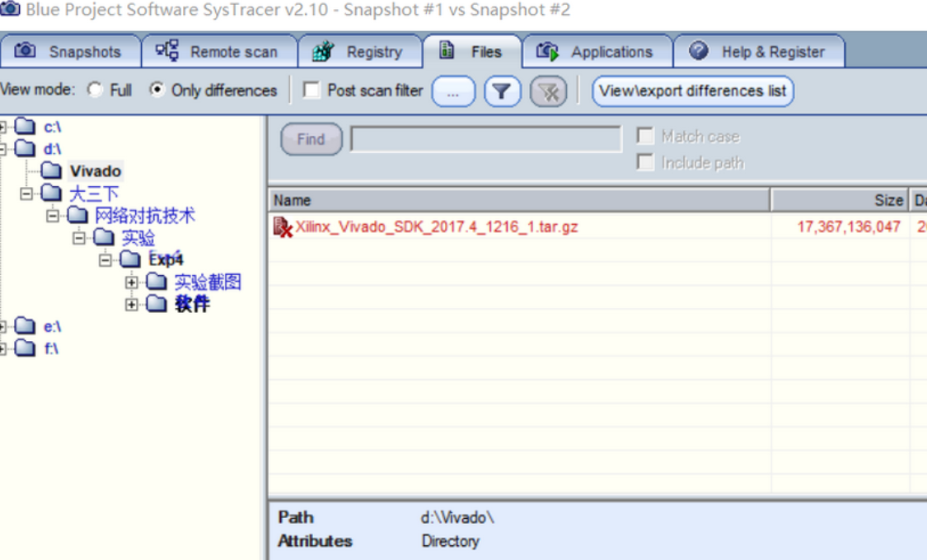Open post scan filter settings (… button)
Viewport: 927px width, 560px height.
(x=453, y=91)
